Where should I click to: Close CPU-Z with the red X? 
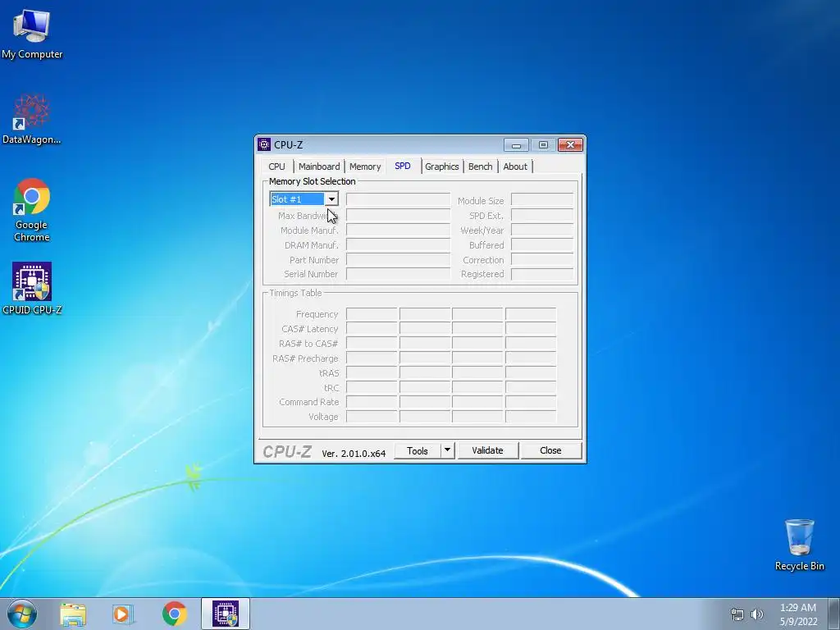571,145
